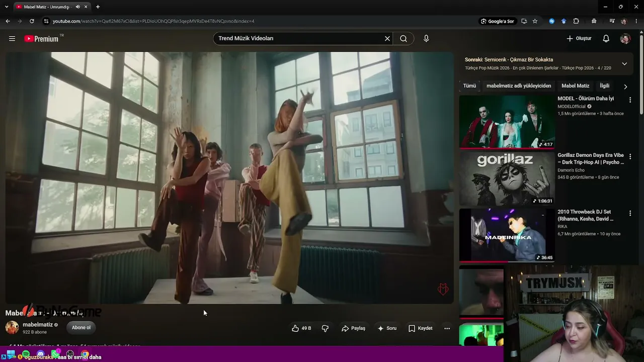Reload the page in Chrome

(x=32, y=21)
